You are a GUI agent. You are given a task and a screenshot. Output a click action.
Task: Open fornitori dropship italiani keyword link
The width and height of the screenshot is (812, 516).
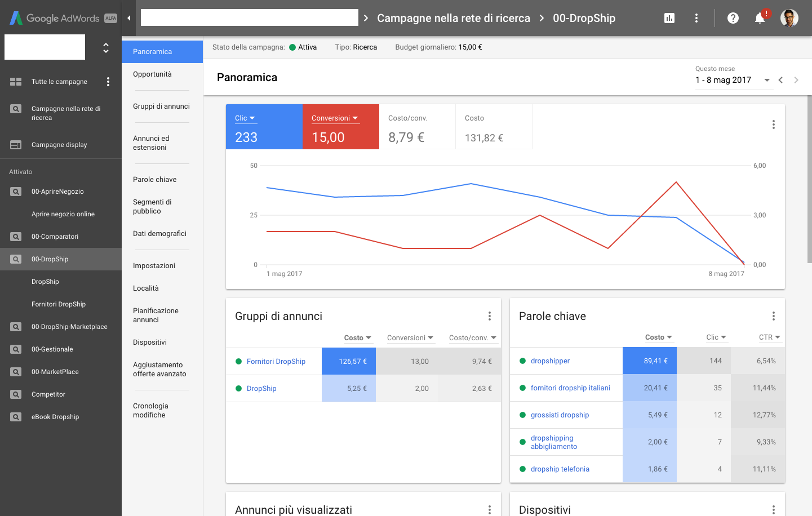(570, 388)
